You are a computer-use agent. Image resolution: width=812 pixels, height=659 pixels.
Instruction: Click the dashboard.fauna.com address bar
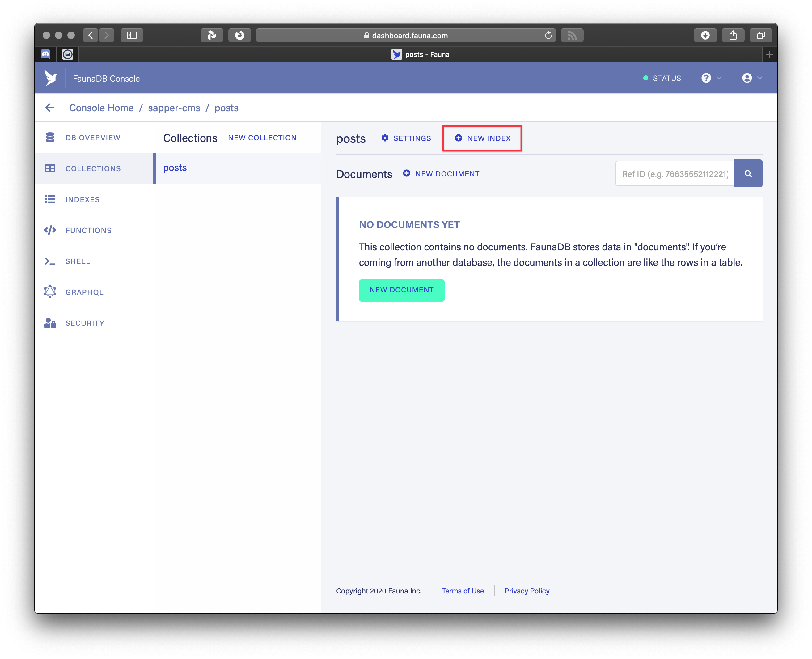coord(406,35)
